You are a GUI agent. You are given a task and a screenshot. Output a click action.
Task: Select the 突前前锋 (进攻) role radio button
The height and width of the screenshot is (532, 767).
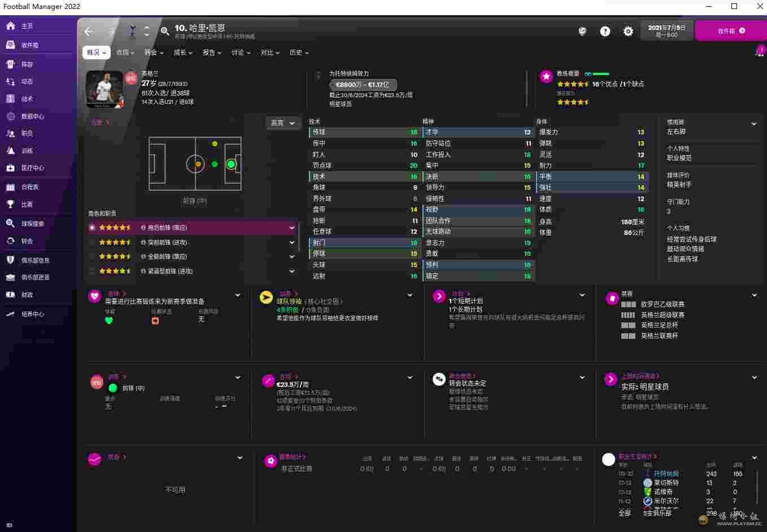(92, 242)
